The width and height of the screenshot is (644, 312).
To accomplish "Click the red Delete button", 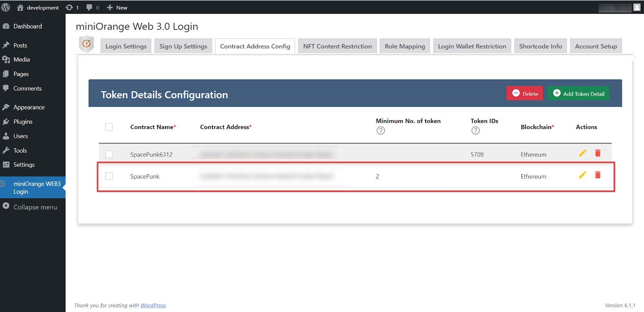I will [x=525, y=94].
